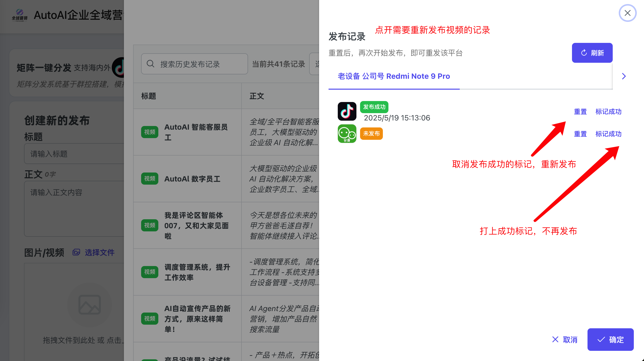This screenshot has height=361, width=644.
Task: Click the 选择文件 link
Action: pyautogui.click(x=99, y=252)
